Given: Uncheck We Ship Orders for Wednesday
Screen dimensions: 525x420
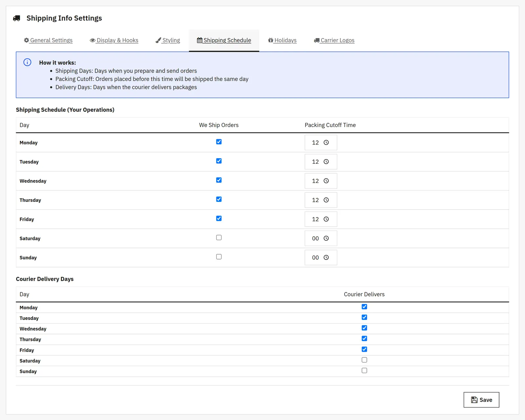Looking at the screenshot, I should pyautogui.click(x=219, y=180).
